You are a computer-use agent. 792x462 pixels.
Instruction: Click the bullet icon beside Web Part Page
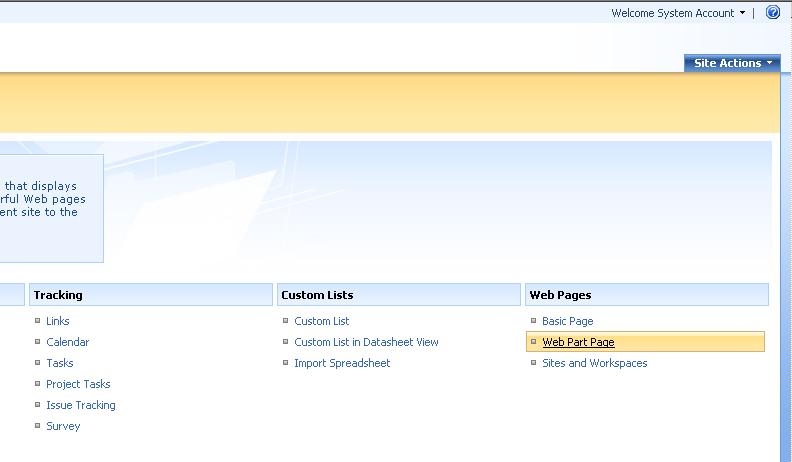point(533,341)
